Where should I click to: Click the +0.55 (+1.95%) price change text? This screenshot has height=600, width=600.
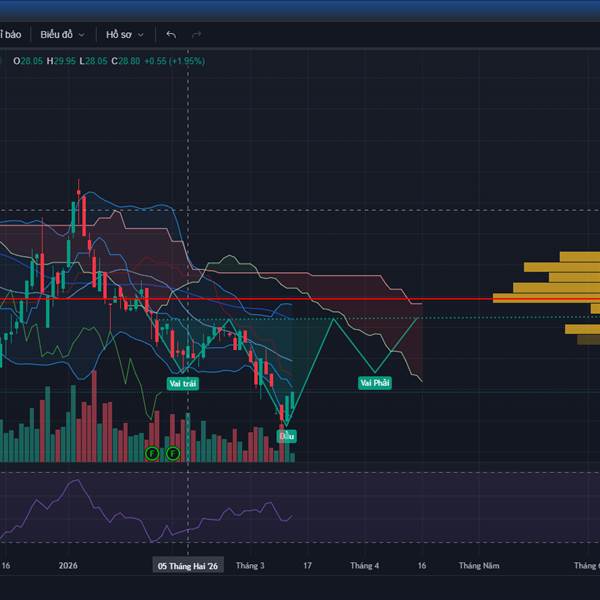pos(174,61)
